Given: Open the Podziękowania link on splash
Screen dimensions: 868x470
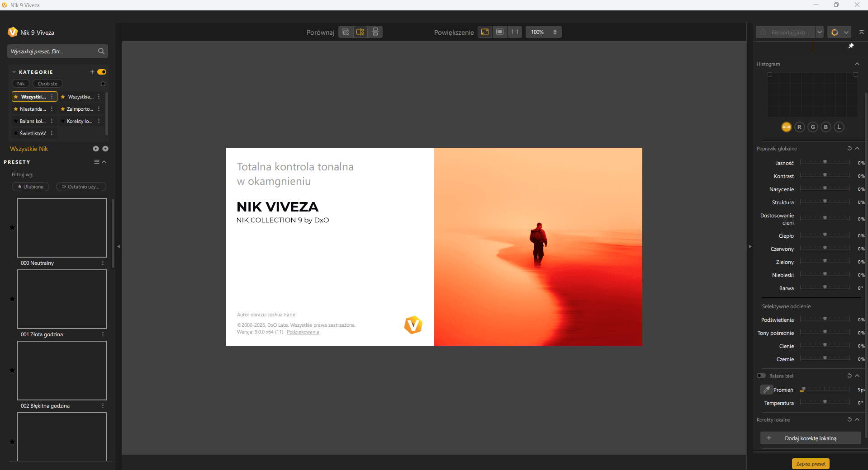Looking at the screenshot, I should (x=303, y=332).
